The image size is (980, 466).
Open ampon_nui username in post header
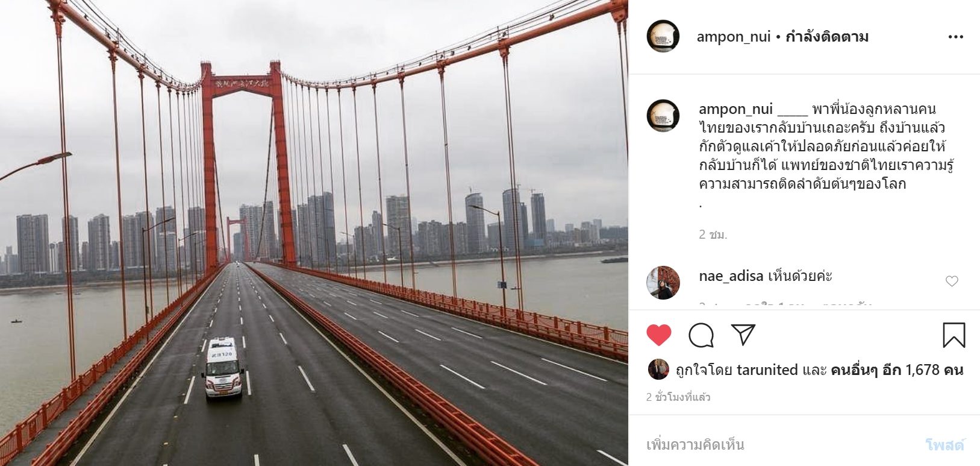(x=734, y=37)
